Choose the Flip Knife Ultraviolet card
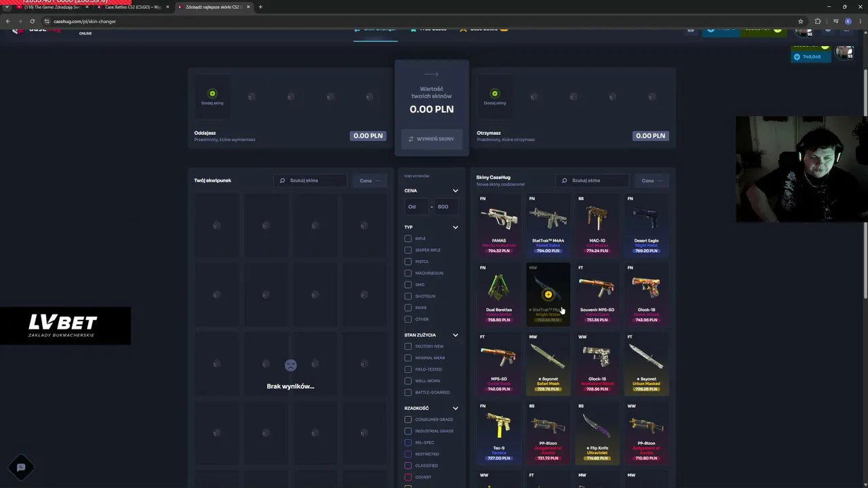 597,432
